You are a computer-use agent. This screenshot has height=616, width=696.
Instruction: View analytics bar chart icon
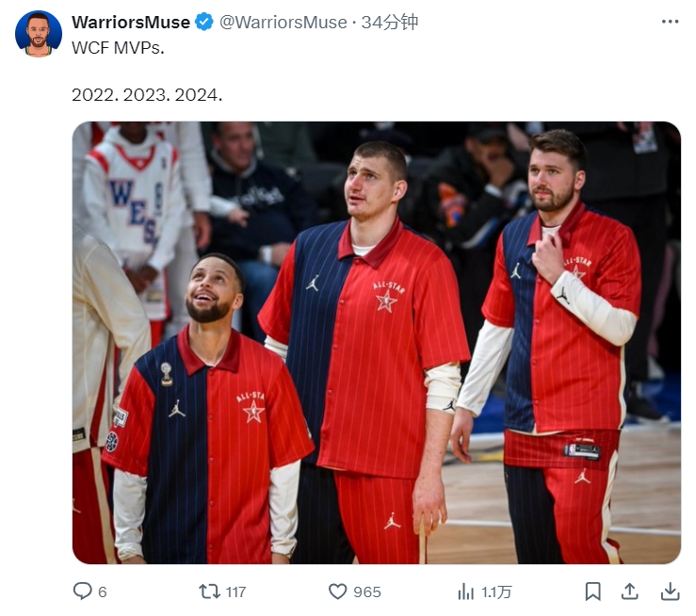pyautogui.click(x=465, y=592)
